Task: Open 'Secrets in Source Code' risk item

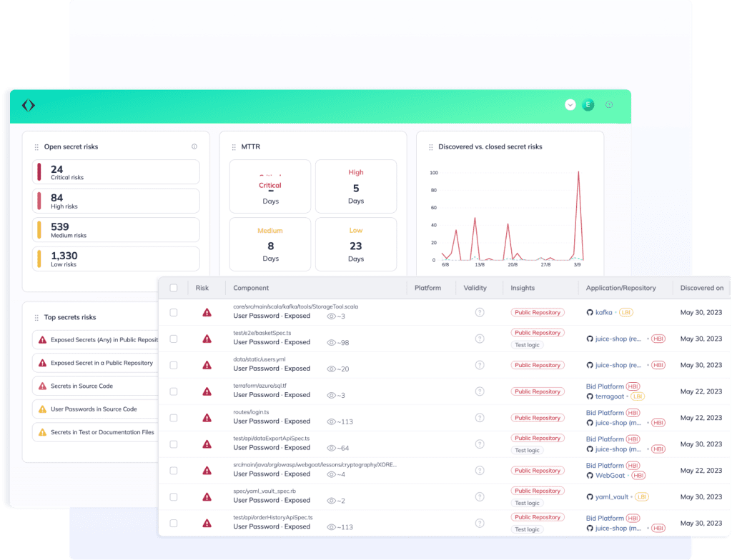Action: point(81,386)
